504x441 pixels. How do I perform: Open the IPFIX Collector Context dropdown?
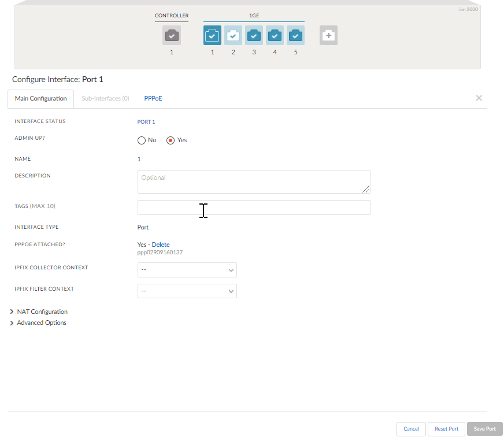pyautogui.click(x=187, y=270)
